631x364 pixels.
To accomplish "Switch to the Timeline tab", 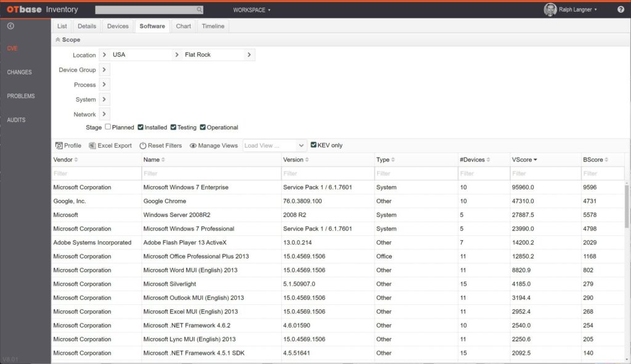I will (x=213, y=26).
